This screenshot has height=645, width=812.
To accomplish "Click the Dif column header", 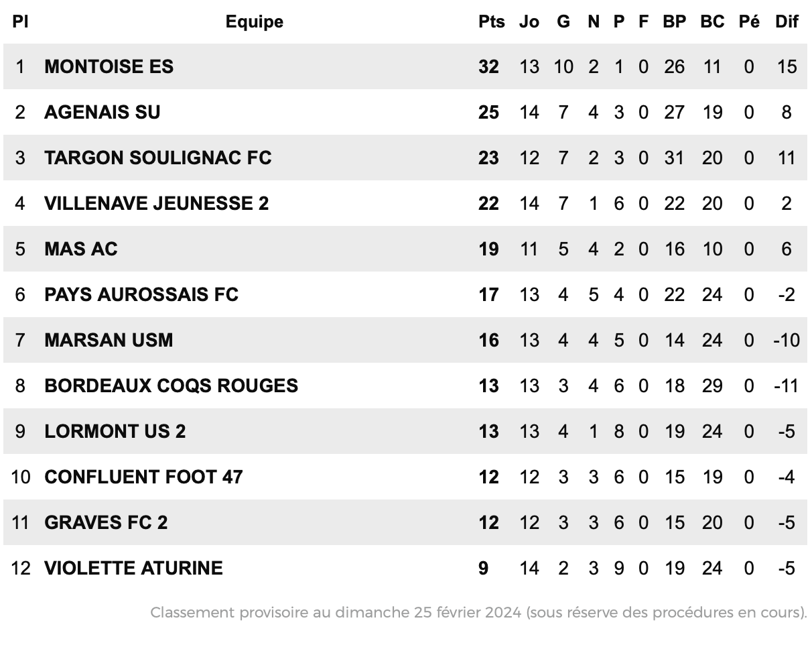I will click(x=787, y=21).
